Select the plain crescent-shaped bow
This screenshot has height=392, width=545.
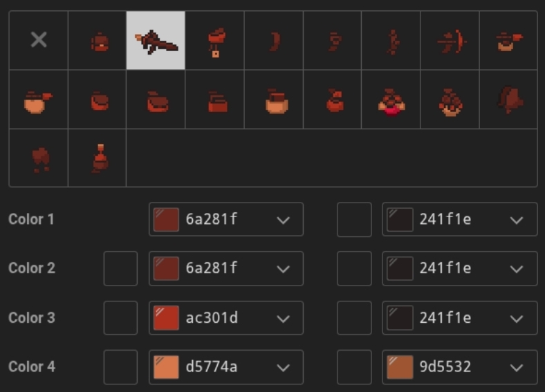tap(274, 40)
